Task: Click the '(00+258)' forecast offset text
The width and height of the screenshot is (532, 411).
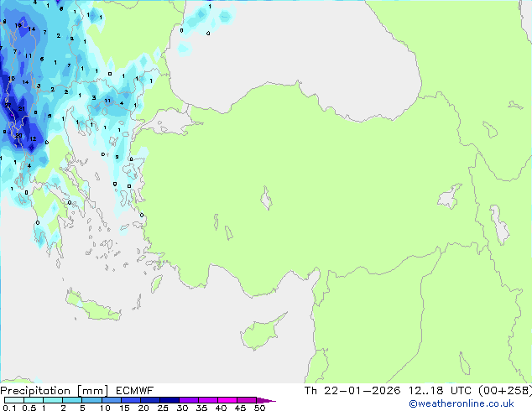Action: click(505, 391)
